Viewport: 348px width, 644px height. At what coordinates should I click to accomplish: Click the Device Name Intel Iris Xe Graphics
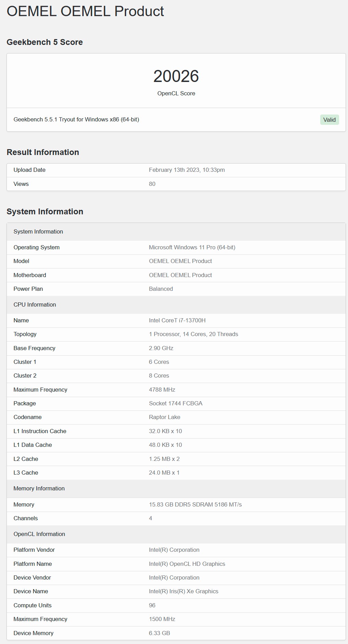[x=183, y=592]
